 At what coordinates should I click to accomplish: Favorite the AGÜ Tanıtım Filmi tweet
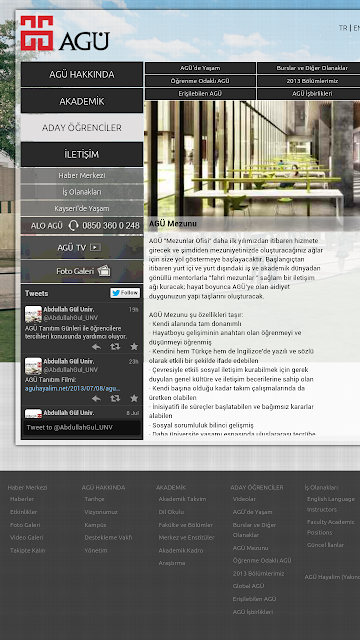click(134, 398)
